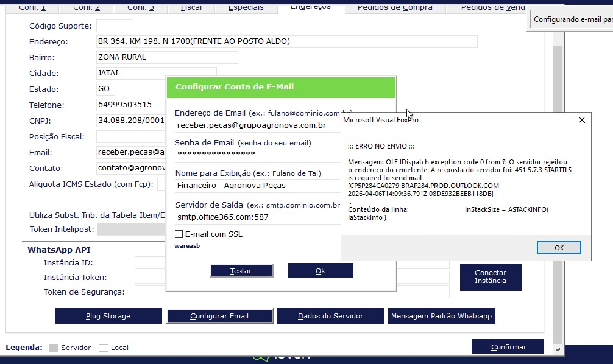The width and height of the screenshot is (613, 364).
Task: Click the Telefone field 64999503515
Action: point(131,105)
